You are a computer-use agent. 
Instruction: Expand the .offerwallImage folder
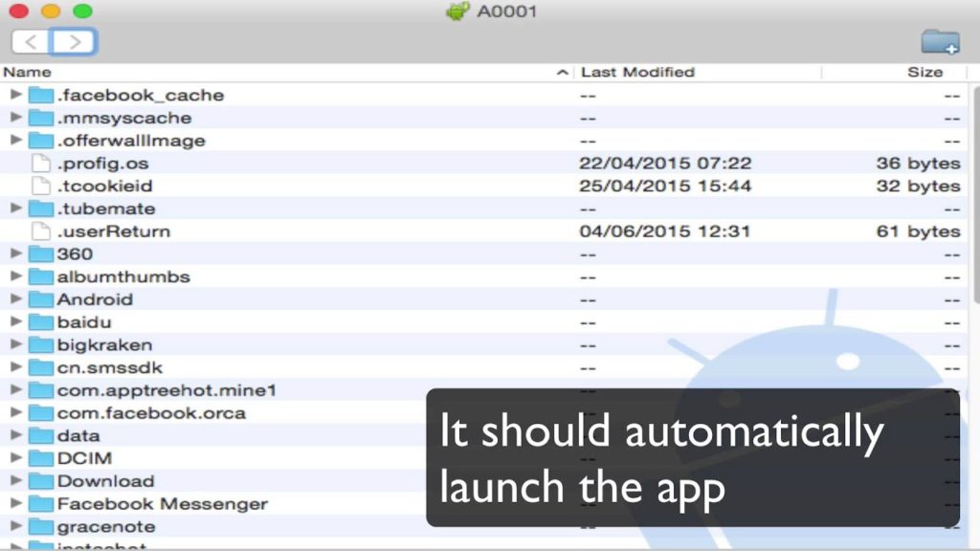[15, 140]
